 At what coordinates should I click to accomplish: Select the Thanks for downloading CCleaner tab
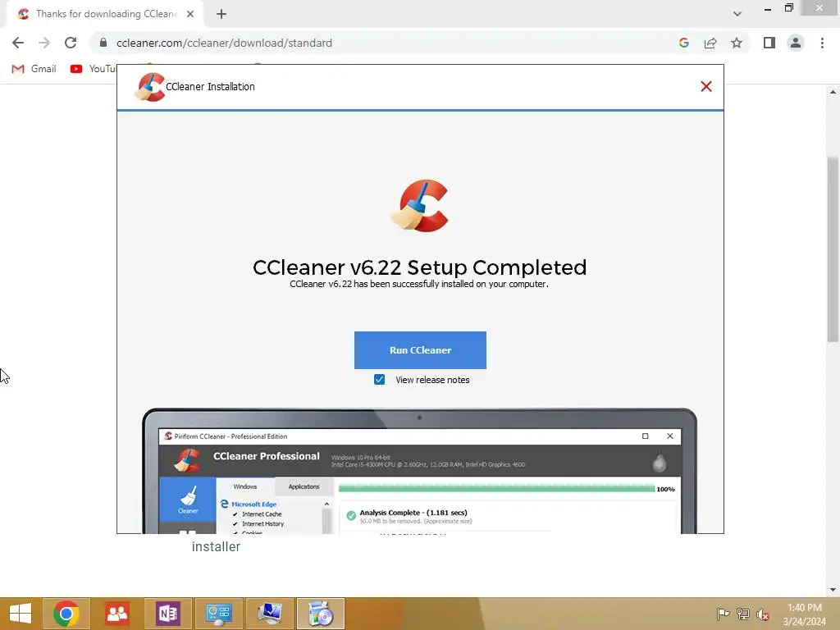tap(106, 14)
